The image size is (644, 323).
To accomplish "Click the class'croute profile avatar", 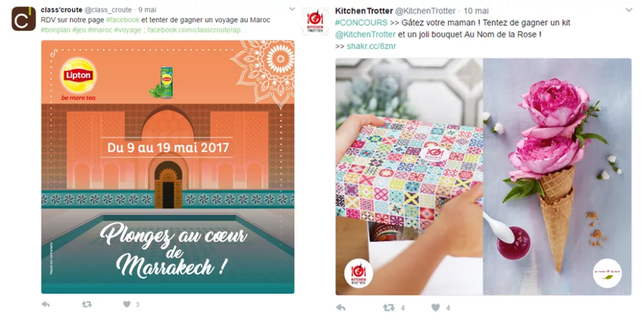I will click(x=23, y=18).
